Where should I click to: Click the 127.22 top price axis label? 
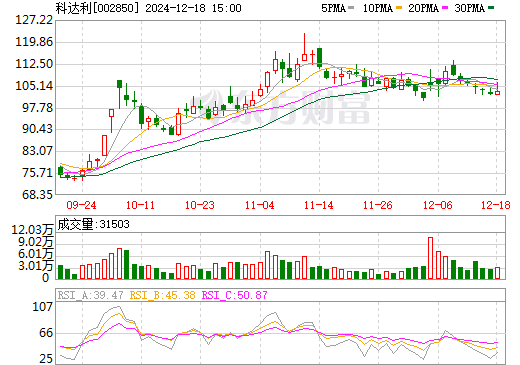click(x=34, y=20)
